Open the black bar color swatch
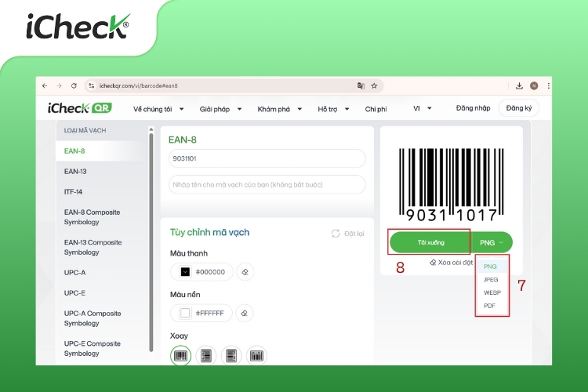Image resolution: width=588 pixels, height=392 pixels. [185, 272]
